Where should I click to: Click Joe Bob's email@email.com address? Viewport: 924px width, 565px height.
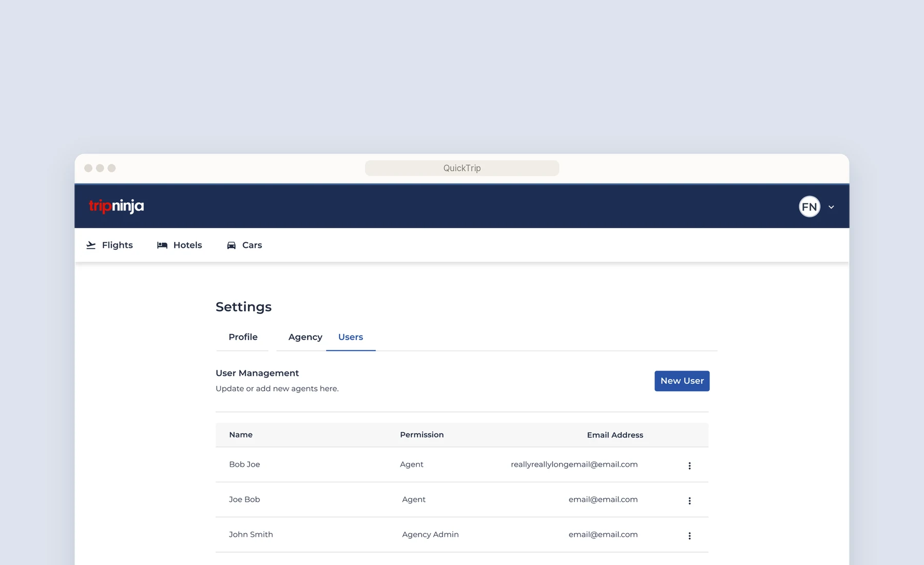pos(603,499)
